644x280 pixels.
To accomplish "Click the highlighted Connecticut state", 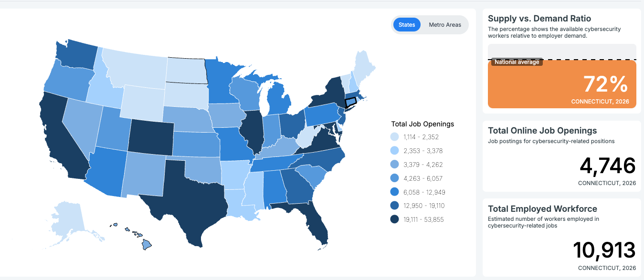I will [x=350, y=102].
